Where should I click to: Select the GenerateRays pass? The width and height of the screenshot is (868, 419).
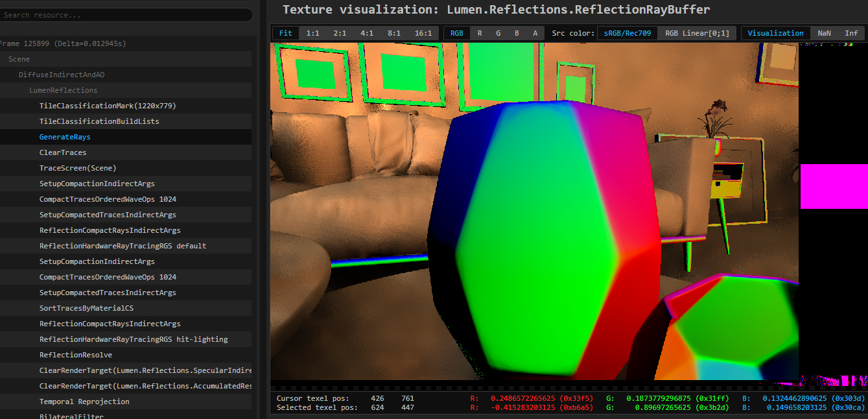tap(65, 137)
